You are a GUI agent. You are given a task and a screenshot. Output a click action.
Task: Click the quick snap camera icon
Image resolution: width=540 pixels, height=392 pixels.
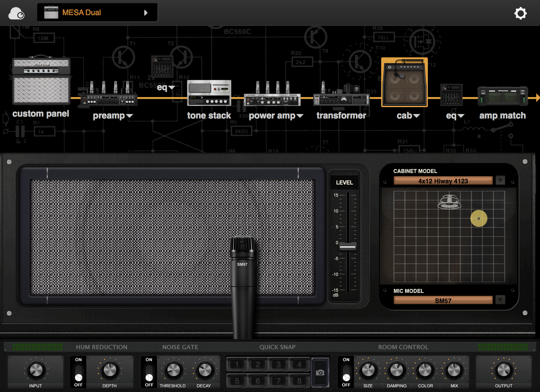pyautogui.click(x=320, y=372)
